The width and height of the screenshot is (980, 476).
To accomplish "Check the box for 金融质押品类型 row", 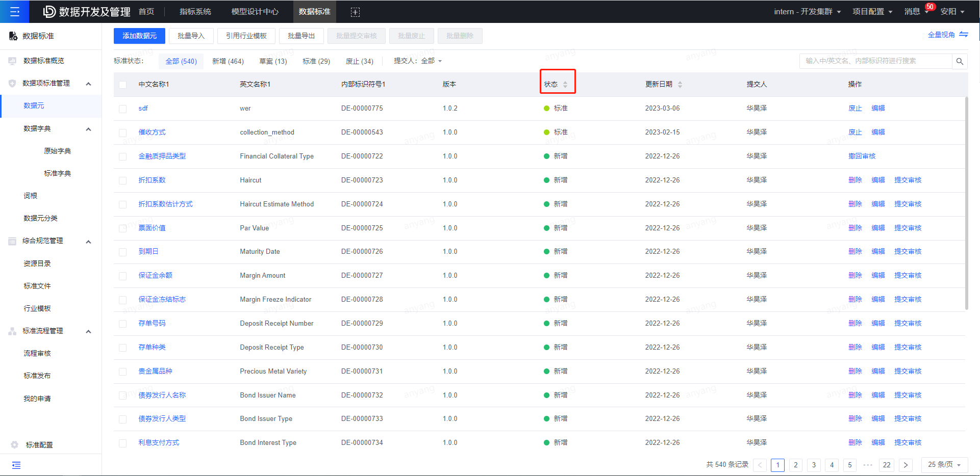I will point(123,156).
